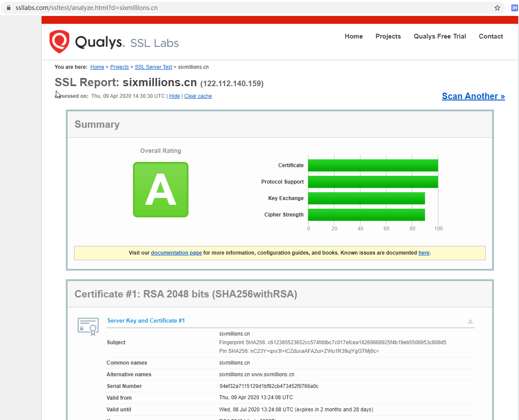519x420 pixels.
Task: Open the Home navigation item
Action: 354,36
